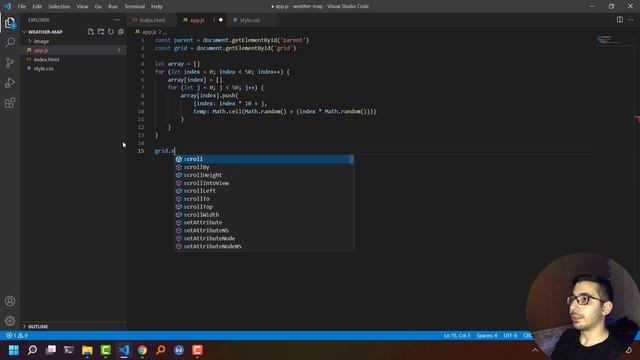Open the Selection menu
640x360 pixels.
pyautogui.click(x=59, y=7)
